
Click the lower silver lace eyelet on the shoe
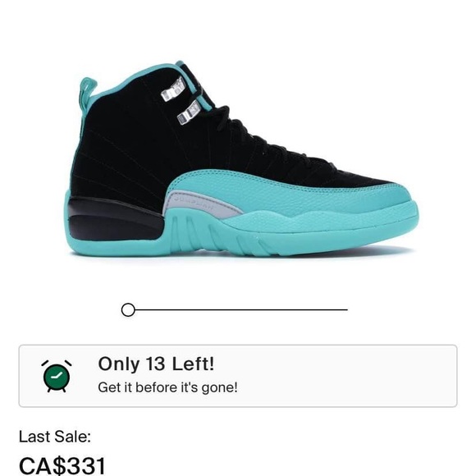click(x=189, y=112)
